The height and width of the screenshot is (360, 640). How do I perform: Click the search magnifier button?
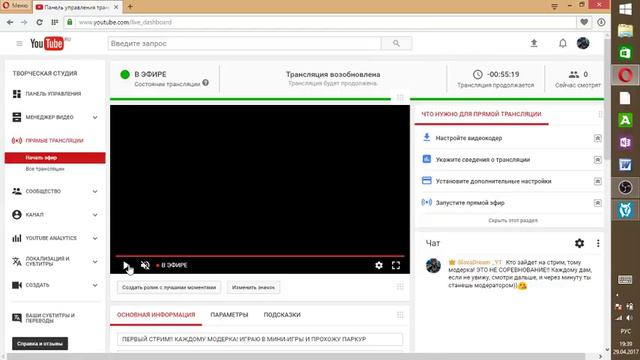(x=396, y=43)
